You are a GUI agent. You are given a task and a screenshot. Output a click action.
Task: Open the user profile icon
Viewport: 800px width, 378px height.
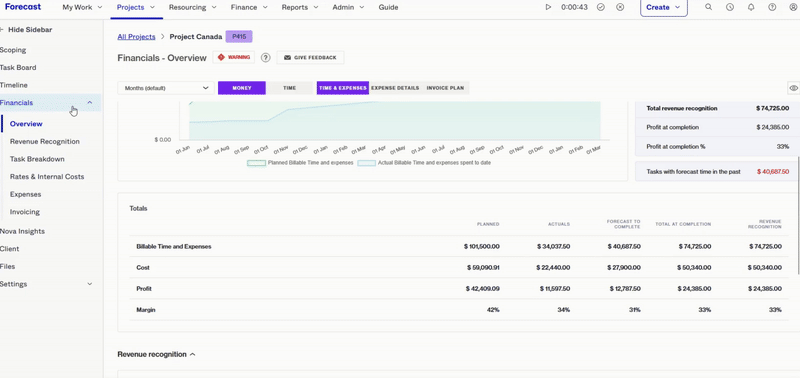point(793,7)
